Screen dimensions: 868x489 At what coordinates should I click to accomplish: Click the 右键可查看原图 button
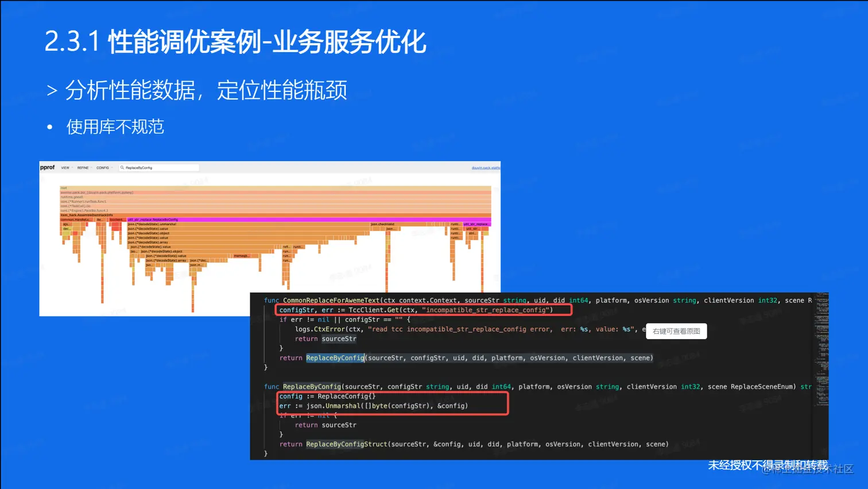[676, 331]
